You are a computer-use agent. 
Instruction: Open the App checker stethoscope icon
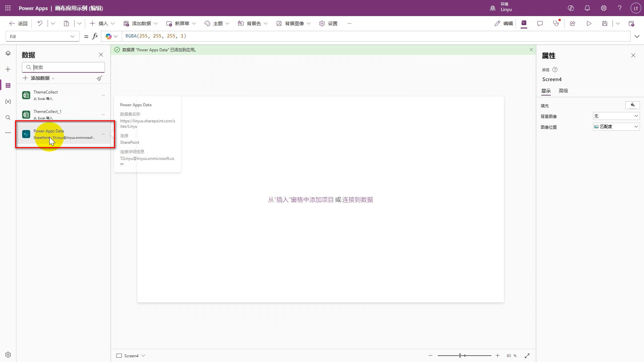(x=556, y=23)
